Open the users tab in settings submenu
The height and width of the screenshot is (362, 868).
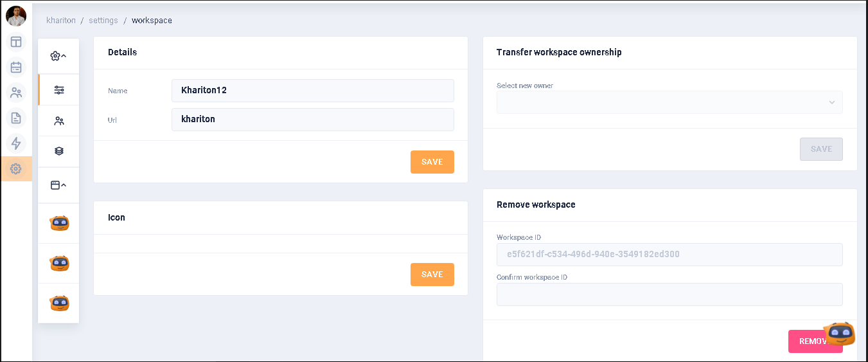pos(59,121)
